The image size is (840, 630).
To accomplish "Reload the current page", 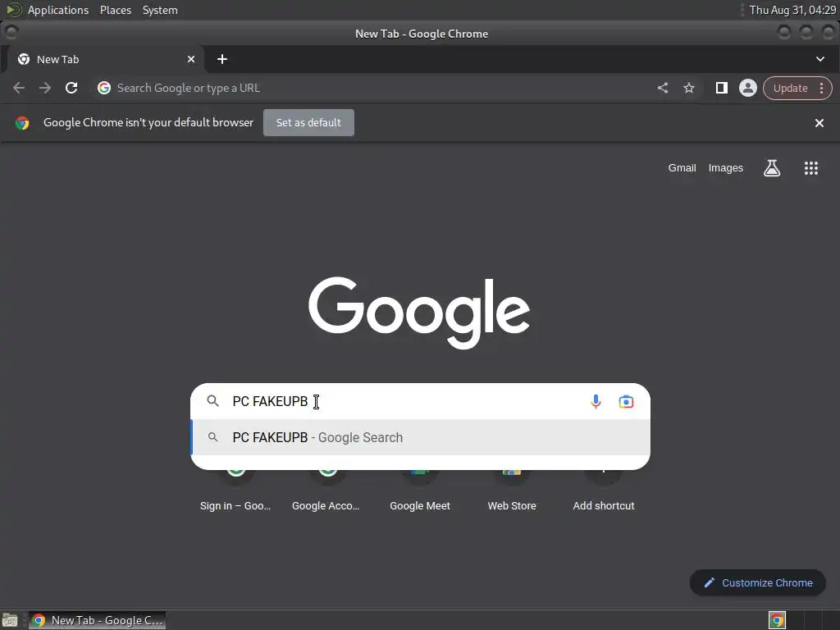I will point(71,88).
